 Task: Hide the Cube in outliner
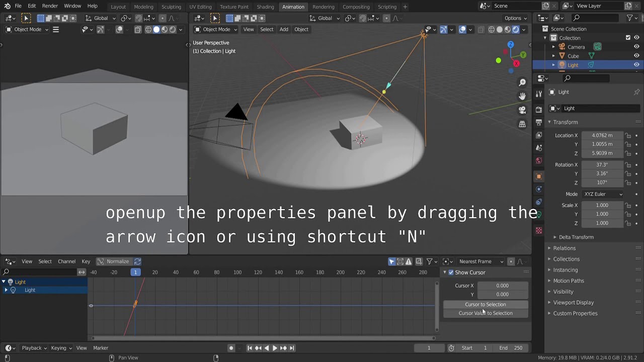tap(636, 56)
